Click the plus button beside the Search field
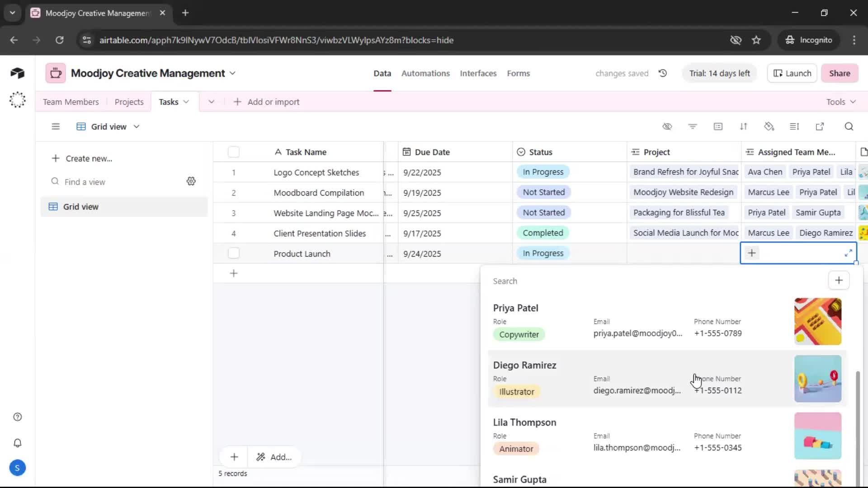This screenshot has width=868, height=488. (x=839, y=281)
